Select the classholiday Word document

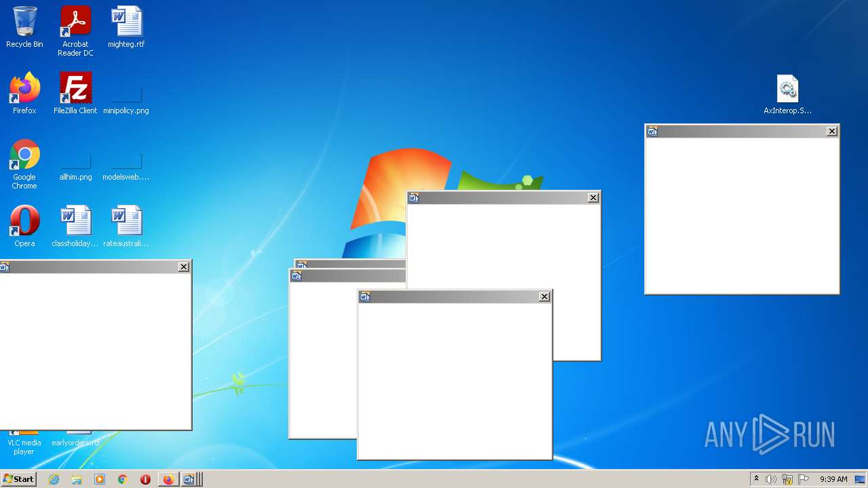click(x=75, y=226)
